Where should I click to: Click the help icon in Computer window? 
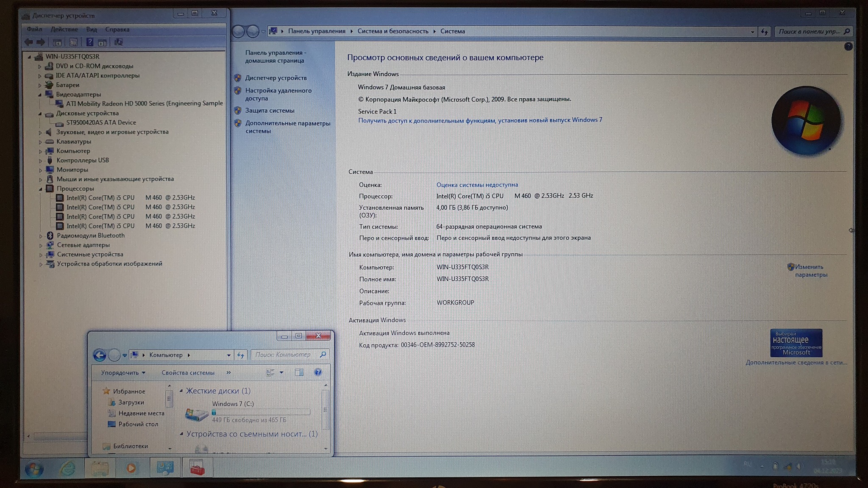317,372
